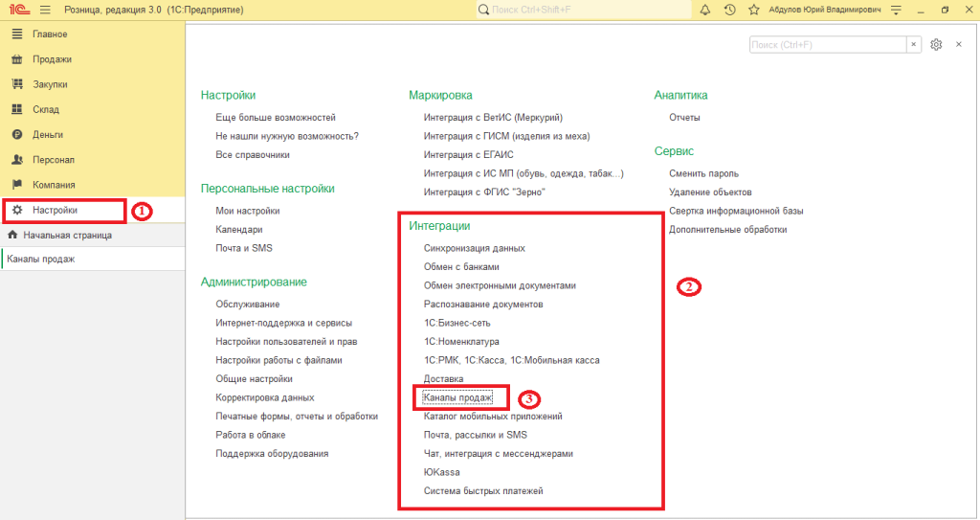Open the hamburger functions menu in title bar
Image resolution: width=980 pixels, height=520 pixels.
click(46, 10)
